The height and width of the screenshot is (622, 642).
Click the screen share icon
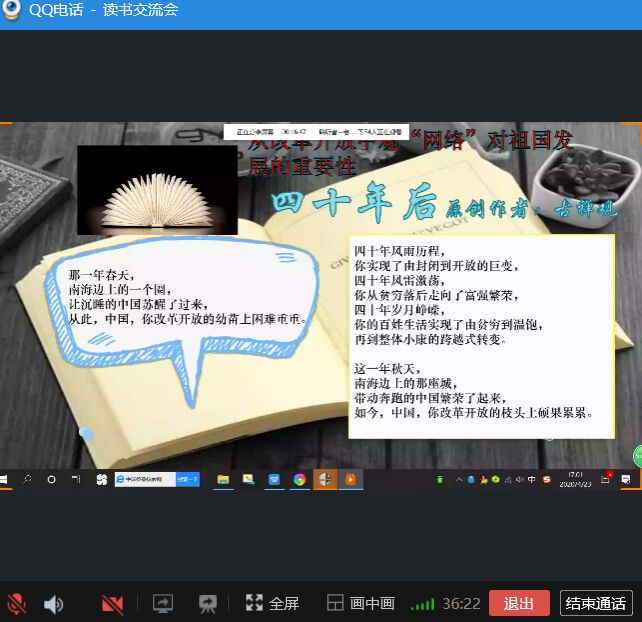[x=162, y=603]
